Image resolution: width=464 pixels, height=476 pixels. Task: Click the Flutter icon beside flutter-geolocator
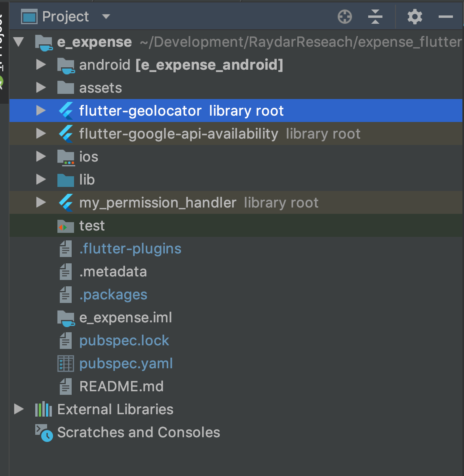[67, 111]
